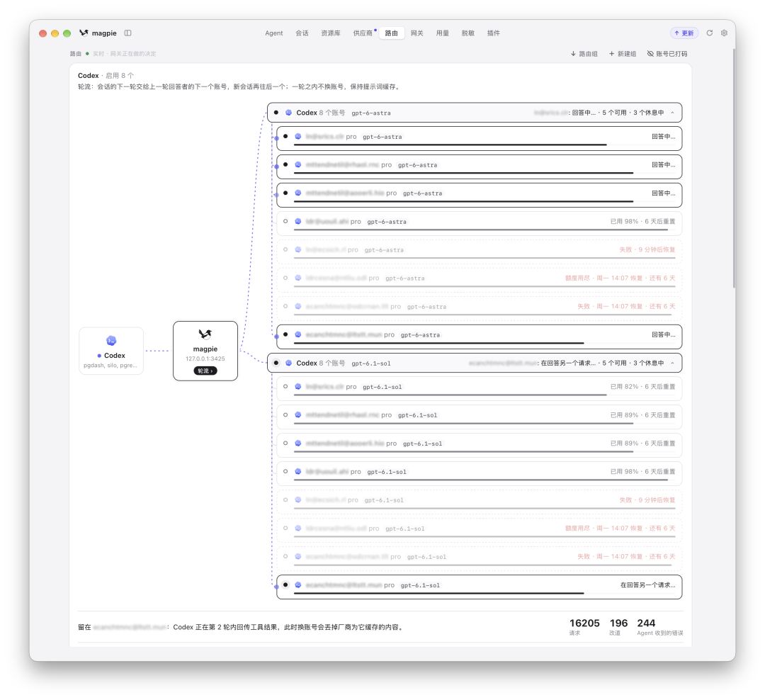Click Codex icon in gpt-6.1-sol row at 已用 82%
This screenshot has height=700, width=765.
click(297, 386)
